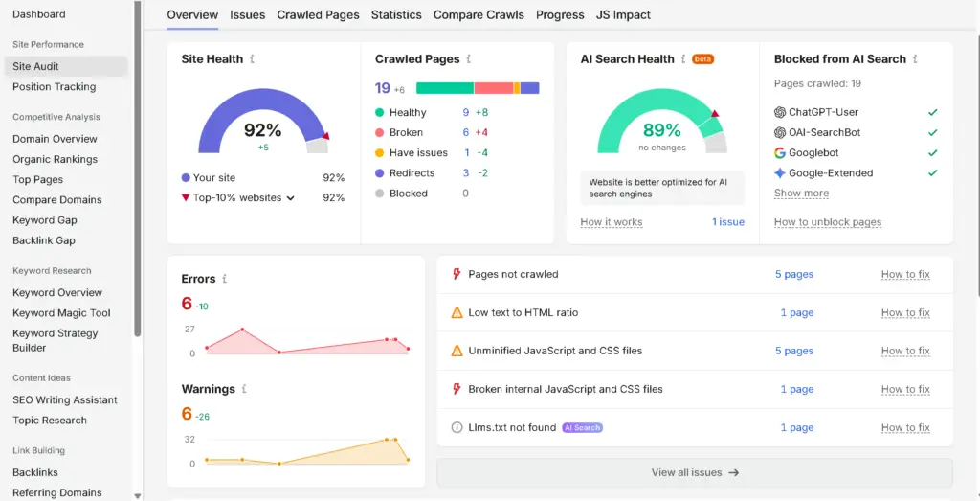Click the sidebar scroll down arrow

click(137, 496)
